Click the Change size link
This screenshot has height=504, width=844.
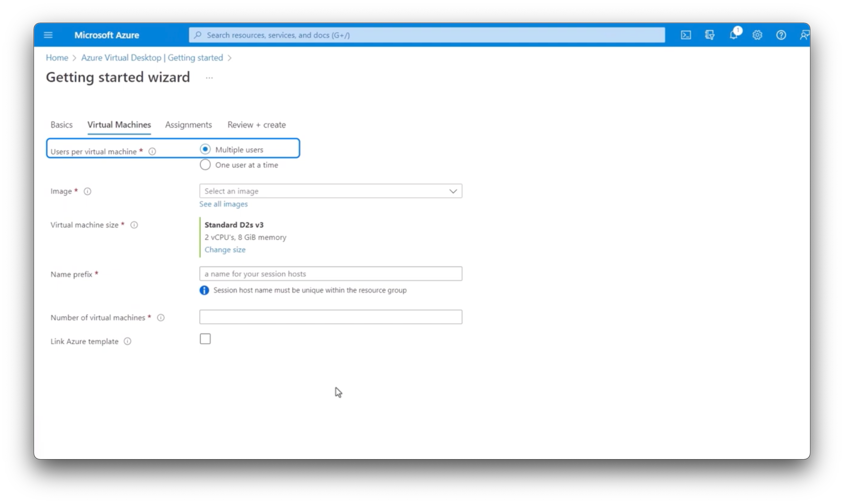[x=225, y=250]
